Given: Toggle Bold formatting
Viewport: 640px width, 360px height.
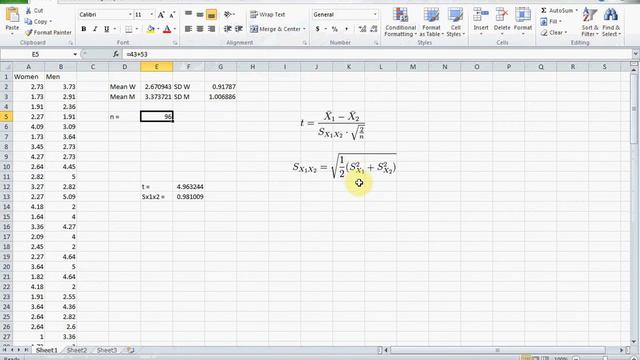Looking at the screenshot, I should tap(84, 29).
